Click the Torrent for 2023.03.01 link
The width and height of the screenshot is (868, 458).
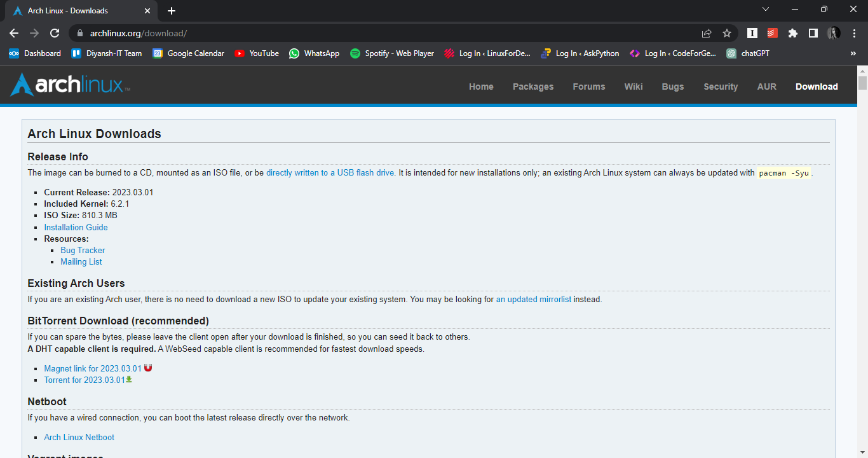click(x=85, y=380)
